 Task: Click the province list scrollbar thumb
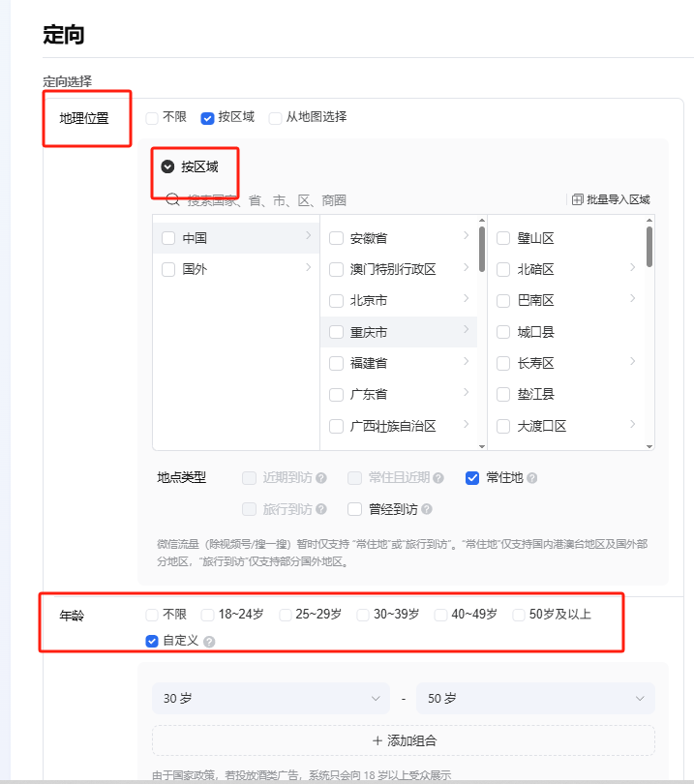pyautogui.click(x=481, y=249)
